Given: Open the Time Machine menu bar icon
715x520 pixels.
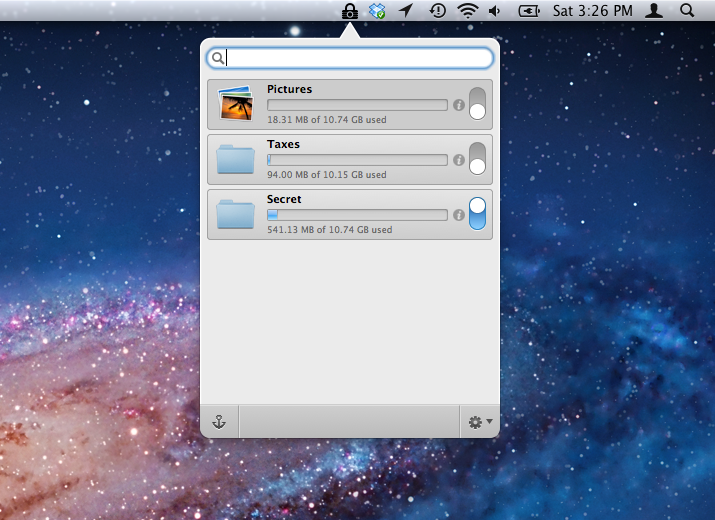Looking at the screenshot, I should tap(437, 10).
